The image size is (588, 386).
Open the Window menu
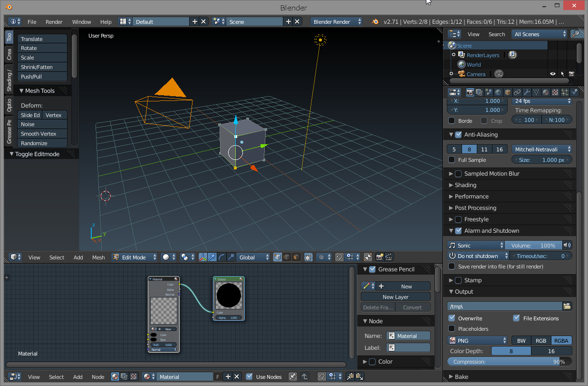click(81, 21)
